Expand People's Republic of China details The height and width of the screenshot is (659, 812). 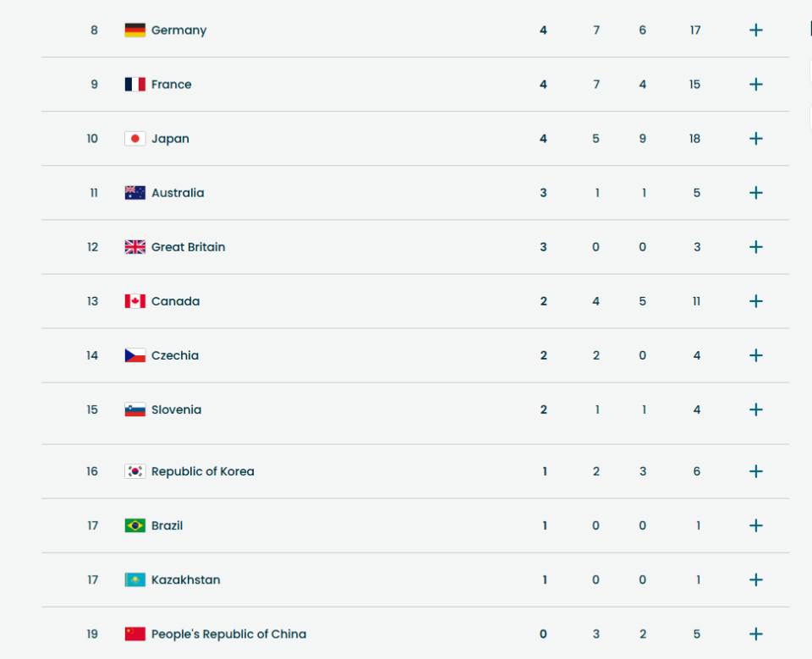[x=755, y=634]
